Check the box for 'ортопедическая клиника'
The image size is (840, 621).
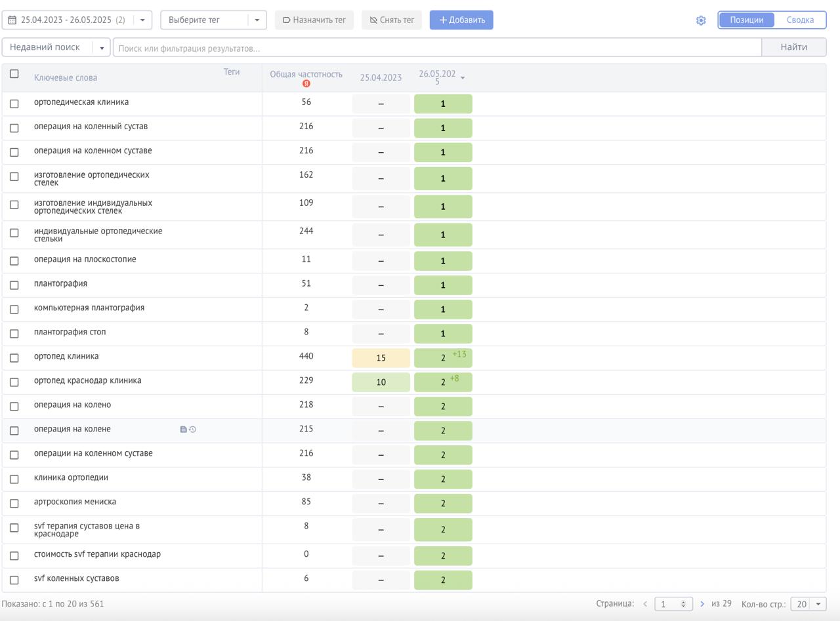tap(14, 104)
